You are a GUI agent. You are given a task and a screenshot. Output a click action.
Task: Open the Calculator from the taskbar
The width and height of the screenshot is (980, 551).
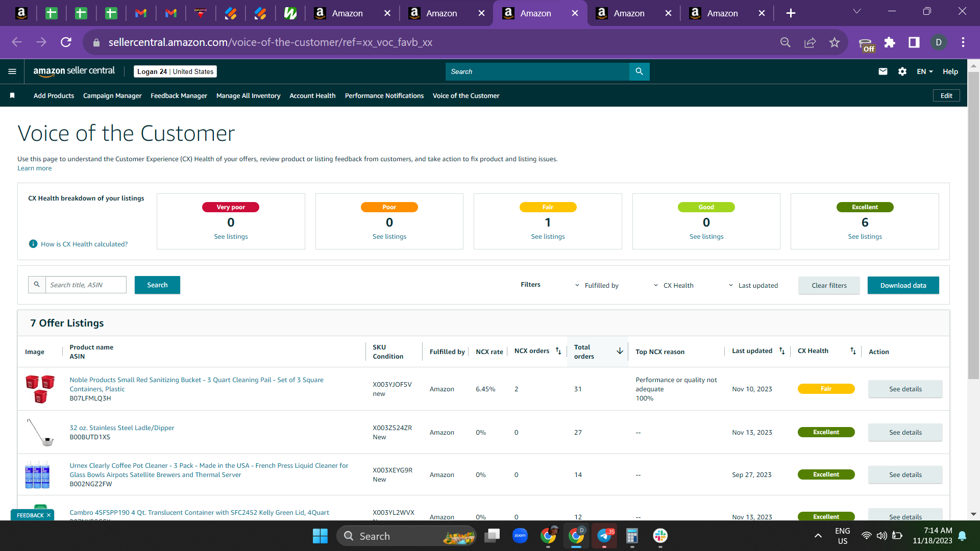632,536
